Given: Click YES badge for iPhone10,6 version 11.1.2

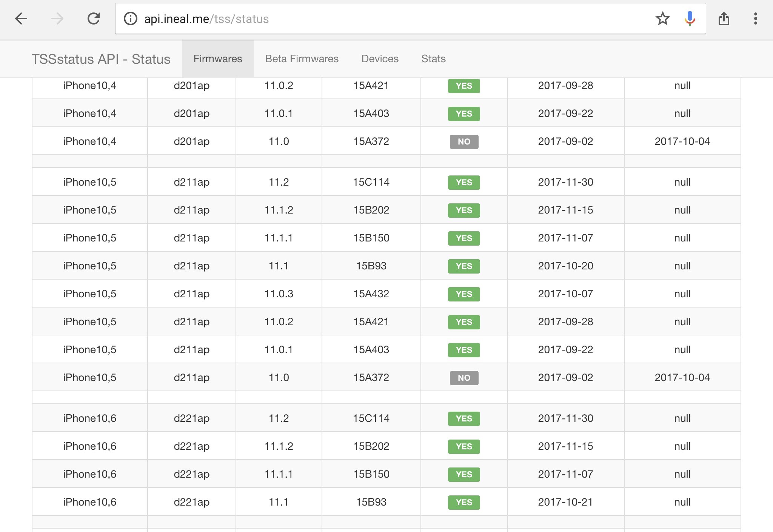Looking at the screenshot, I should tap(464, 446).
